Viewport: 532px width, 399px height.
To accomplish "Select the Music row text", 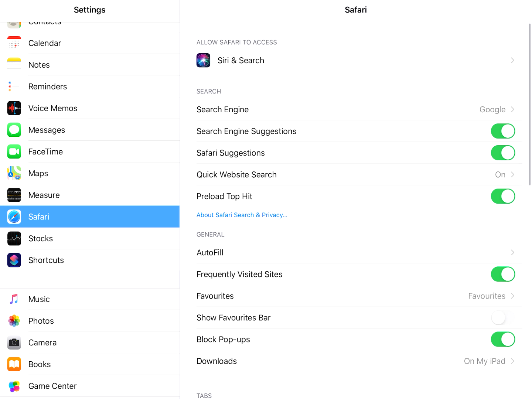I will click(39, 299).
